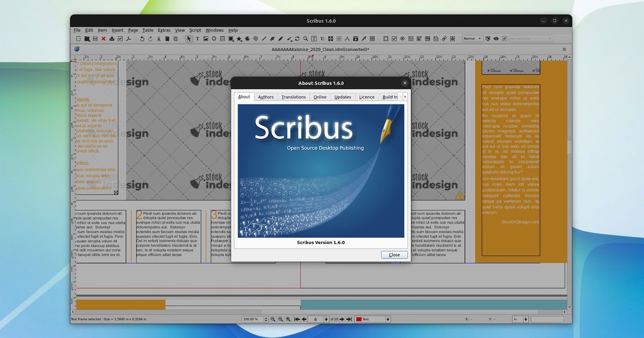Open the Script menu
Screen dimensions: 644x338
[195, 30]
